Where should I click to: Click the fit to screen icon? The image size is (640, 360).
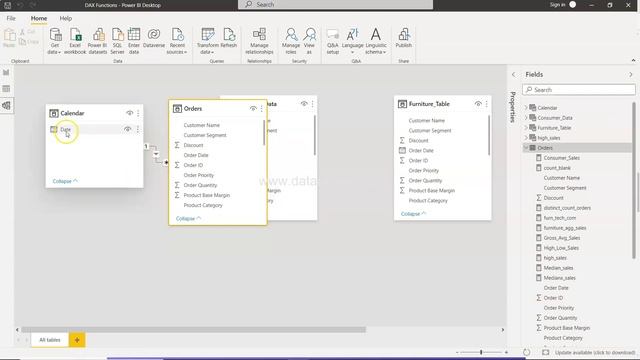[x=546, y=352]
